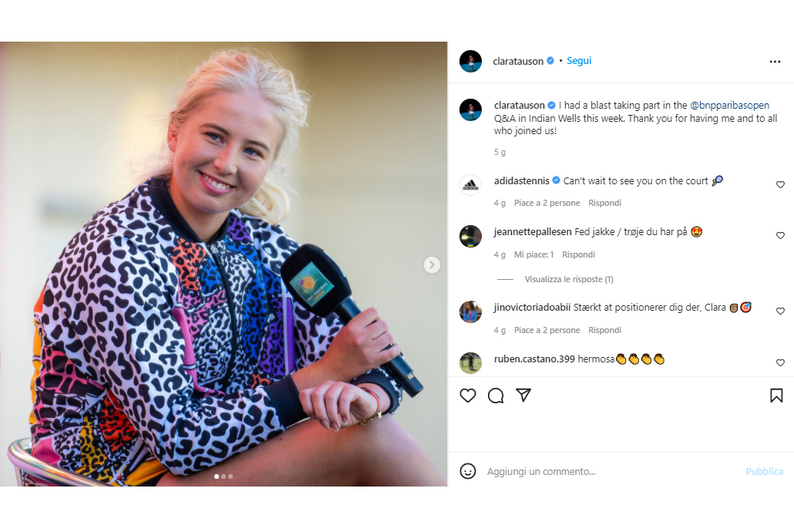
Task: Focus the Aggiungi un commento field
Action: pos(607,471)
